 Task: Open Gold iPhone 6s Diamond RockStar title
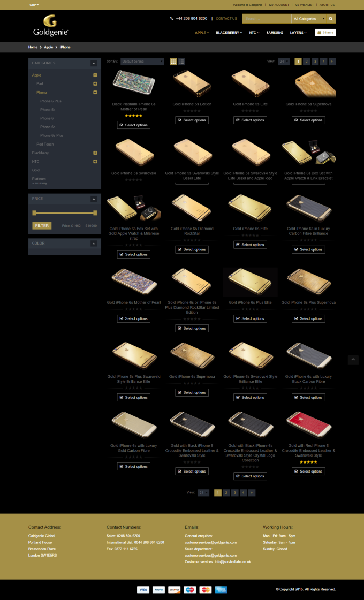[x=192, y=231]
